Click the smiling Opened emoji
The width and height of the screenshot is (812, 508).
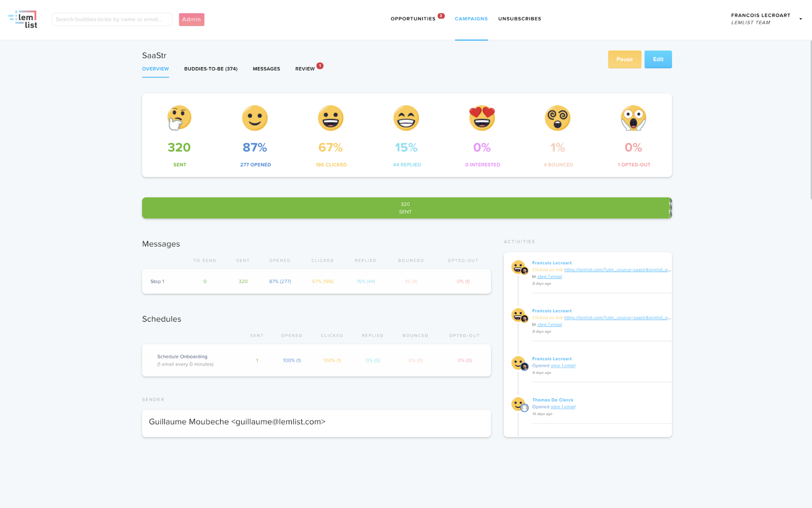255,118
